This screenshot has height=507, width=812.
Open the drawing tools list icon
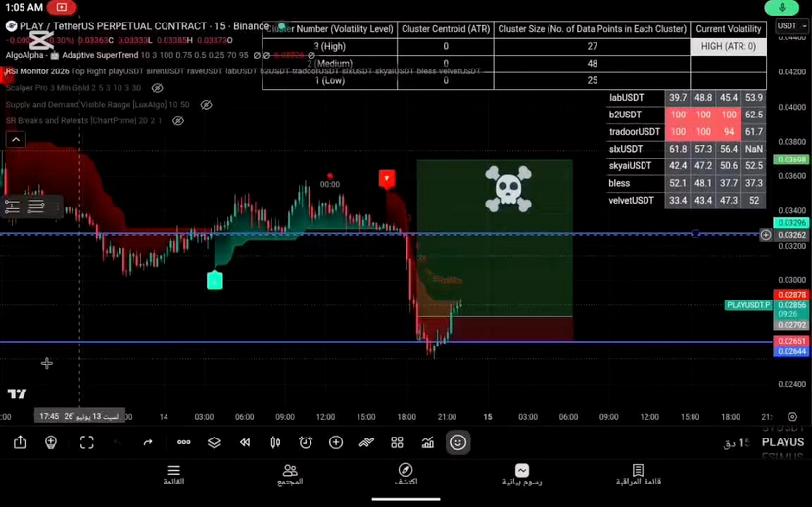click(36, 207)
